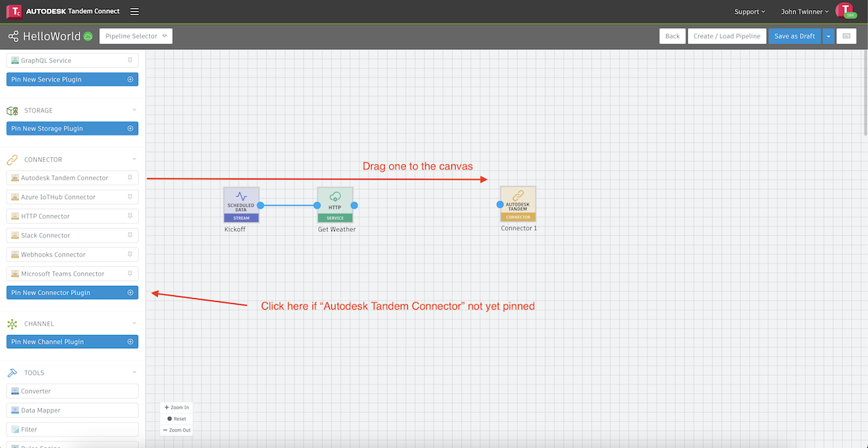Select the Microsoft Teams Connector item
This screenshot has width=868, height=448.
click(72, 274)
